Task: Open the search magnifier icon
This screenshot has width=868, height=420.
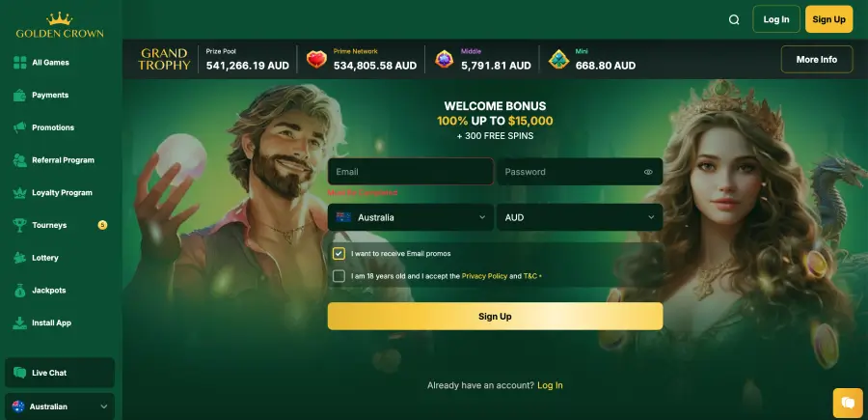Action: [x=734, y=20]
